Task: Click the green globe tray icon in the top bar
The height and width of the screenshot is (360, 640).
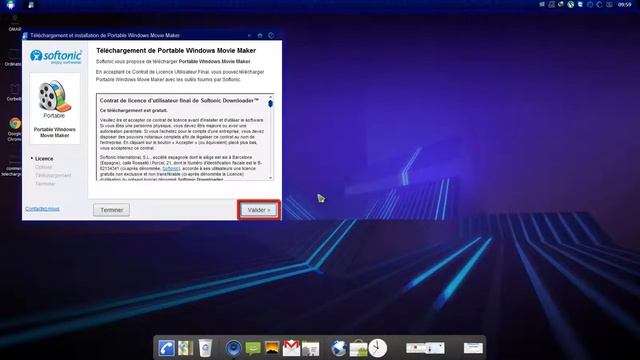Action: tap(571, 5)
